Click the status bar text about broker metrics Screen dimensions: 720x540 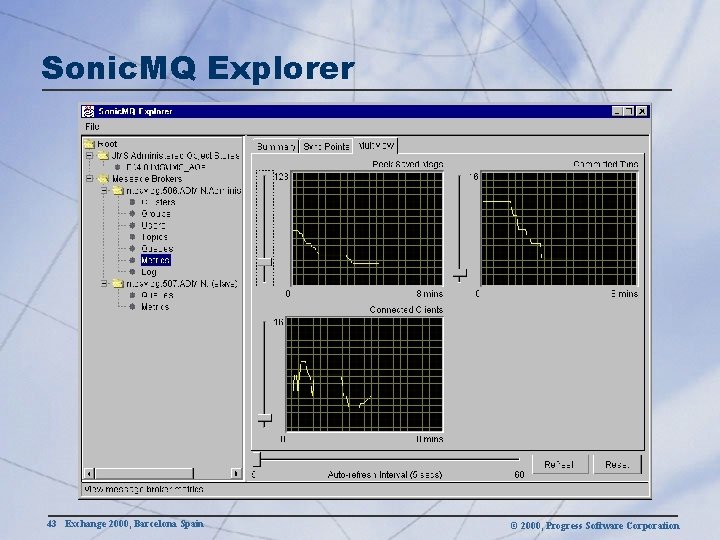tap(144, 489)
